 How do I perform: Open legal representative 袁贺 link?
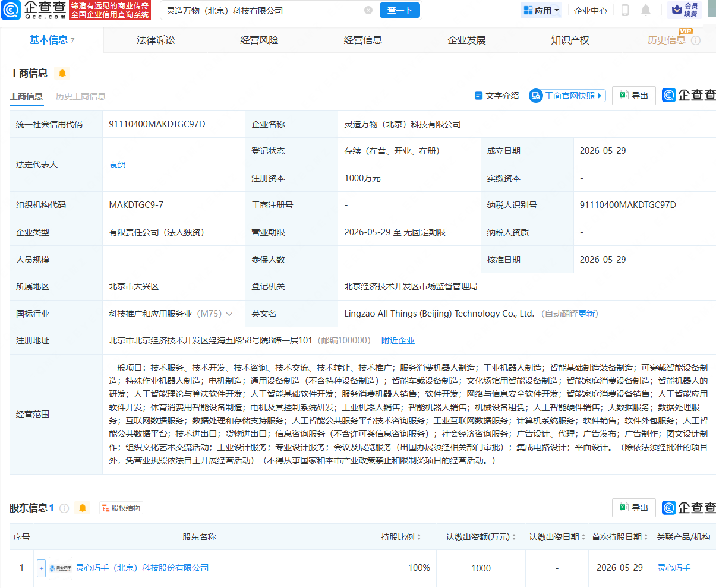point(117,165)
